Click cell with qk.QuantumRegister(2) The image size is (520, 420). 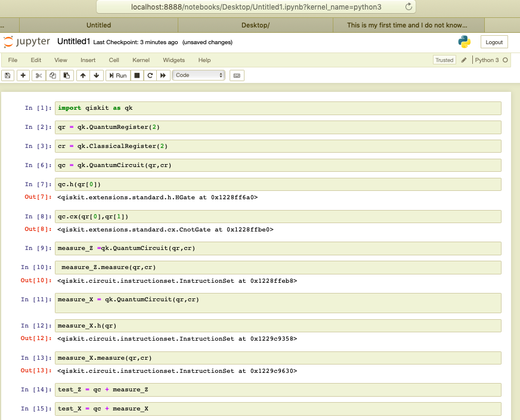point(278,128)
